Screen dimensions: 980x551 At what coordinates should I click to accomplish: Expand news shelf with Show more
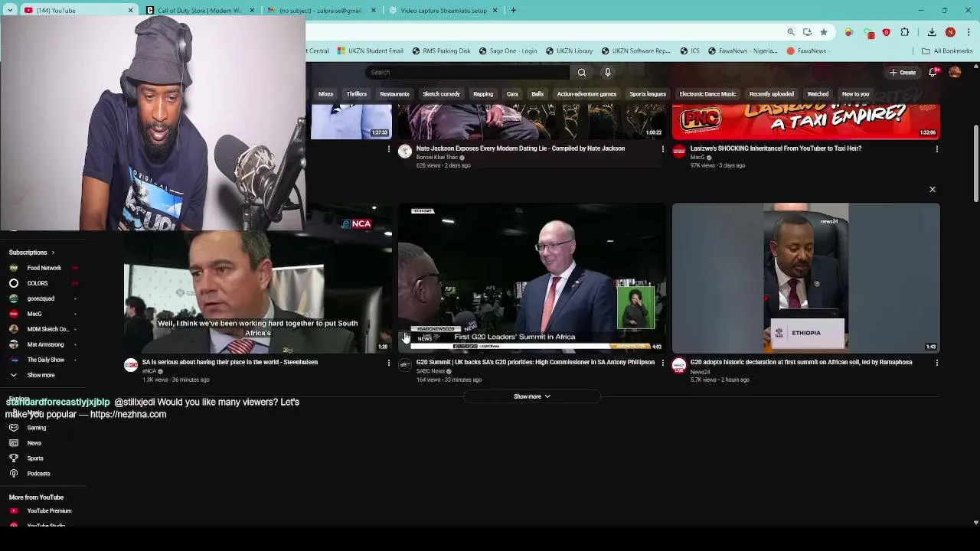532,396
